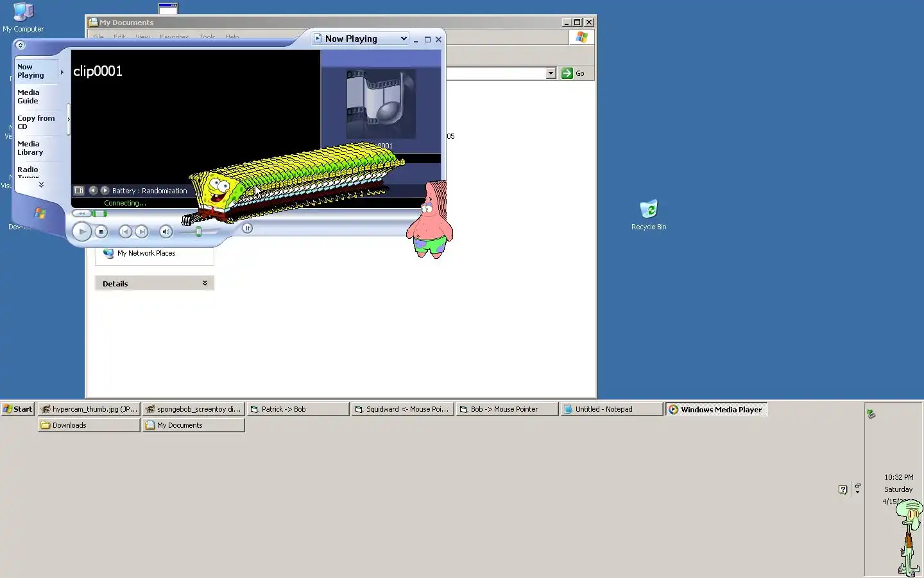
Task: Maximize the Windows Media Player window
Action: 427,39
